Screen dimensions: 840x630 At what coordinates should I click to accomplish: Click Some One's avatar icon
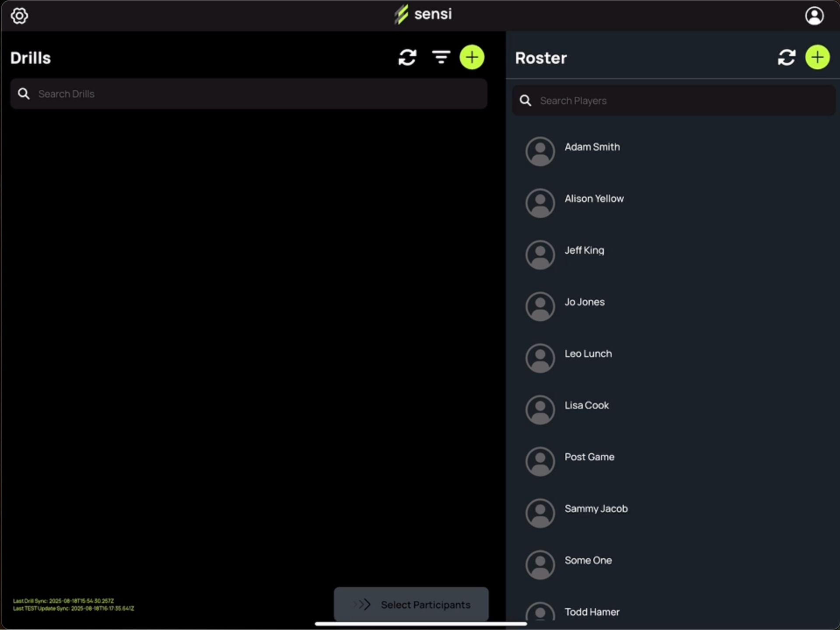click(540, 565)
